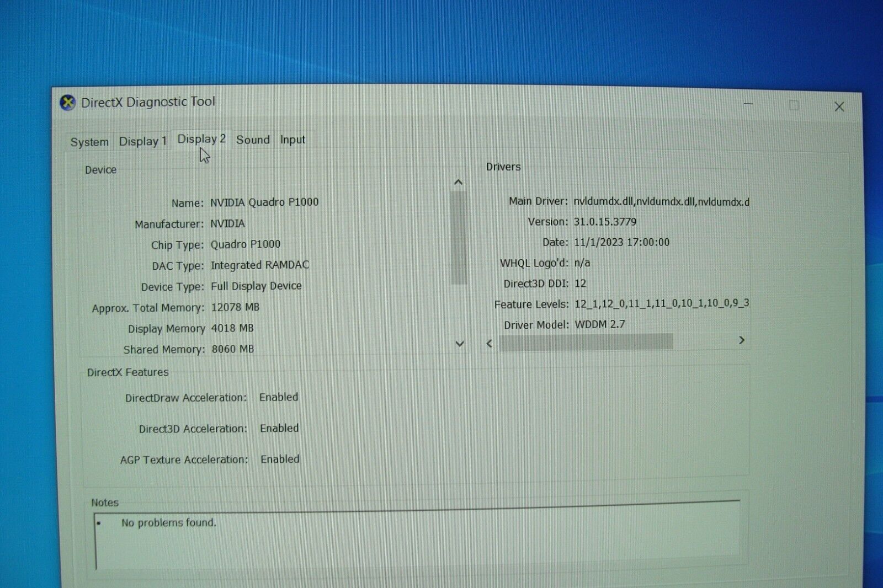Click the Approx. Total Memory label
Image resolution: width=883 pixels, height=588 pixels.
click(x=148, y=308)
